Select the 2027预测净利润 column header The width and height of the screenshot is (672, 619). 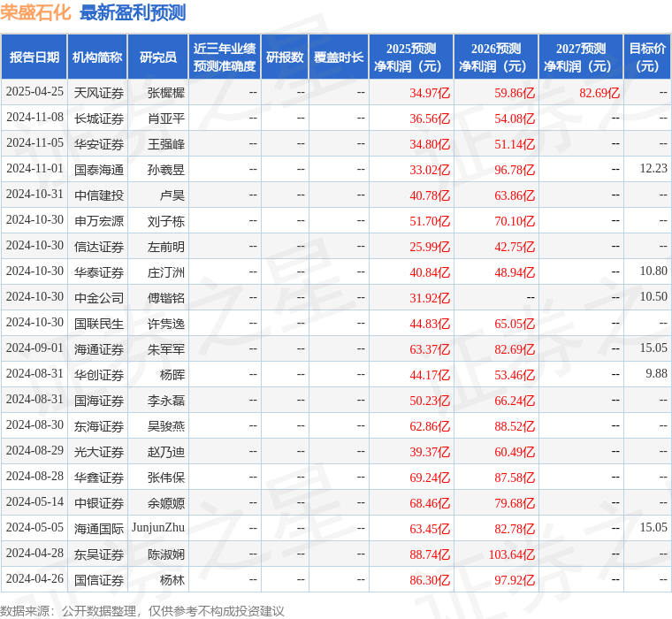581,57
